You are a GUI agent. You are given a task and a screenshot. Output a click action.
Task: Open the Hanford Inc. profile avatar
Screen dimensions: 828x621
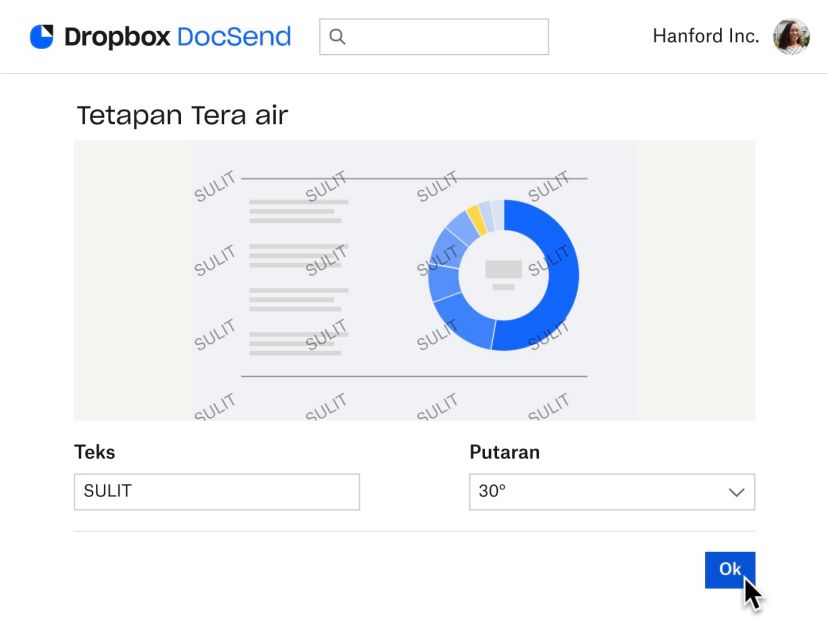tap(792, 37)
